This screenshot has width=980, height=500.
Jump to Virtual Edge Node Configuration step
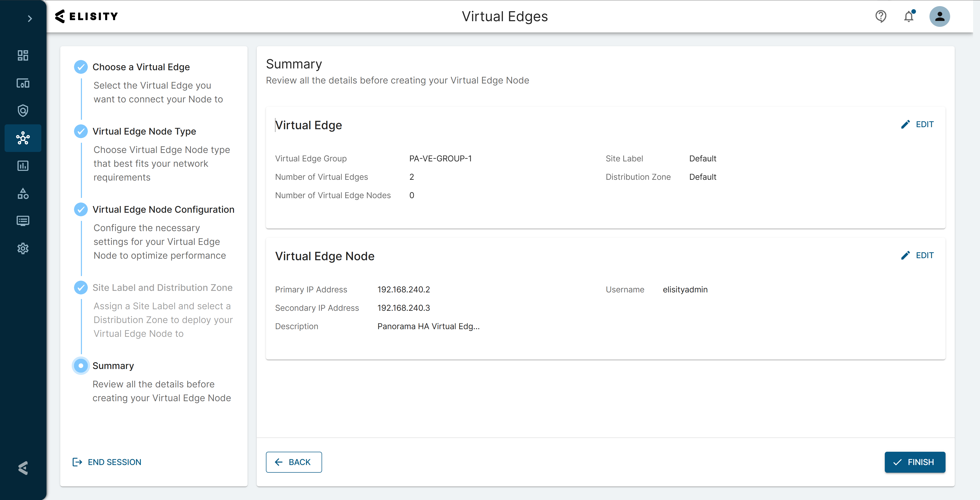click(163, 209)
